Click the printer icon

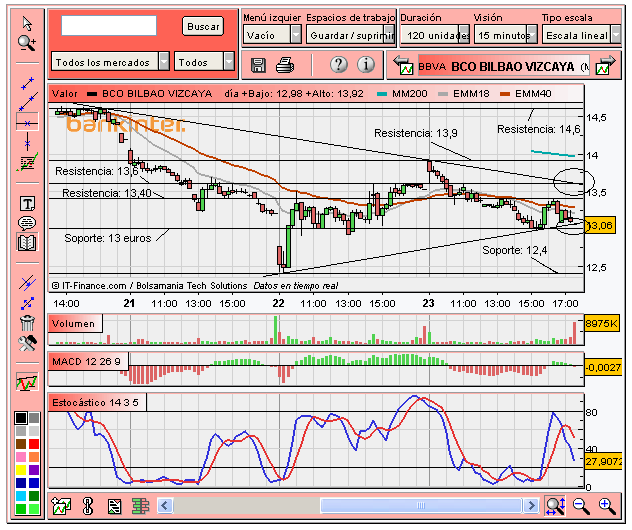coord(285,65)
